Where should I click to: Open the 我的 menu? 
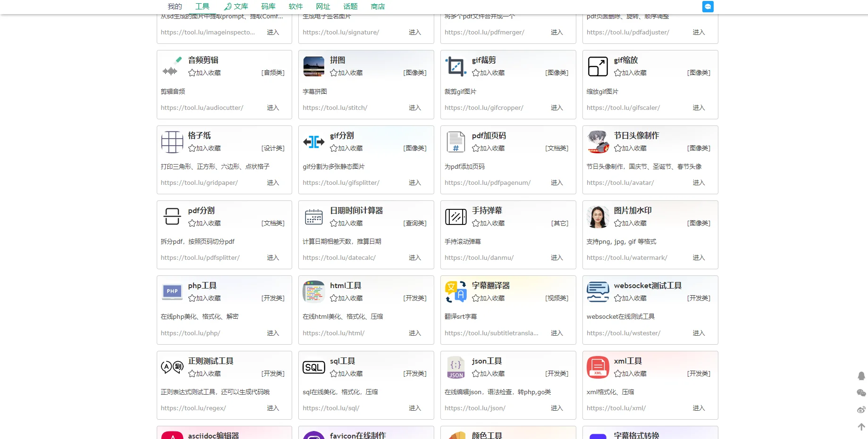tap(175, 7)
